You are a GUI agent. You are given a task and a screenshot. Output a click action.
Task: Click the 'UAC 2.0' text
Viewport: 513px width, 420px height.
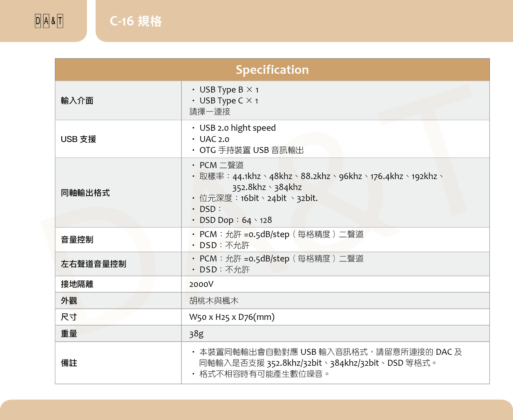tap(214, 139)
